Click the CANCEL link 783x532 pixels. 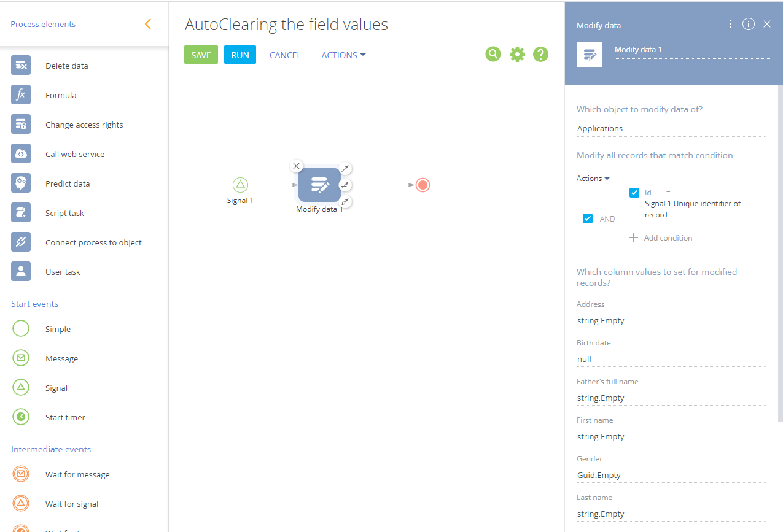pos(286,55)
